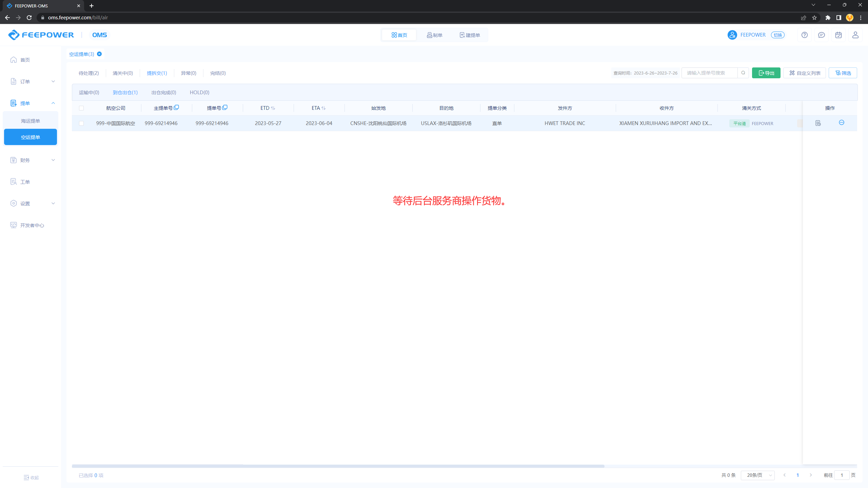Select the HOLD(0) sub-tab
868x488 pixels.
pos(199,93)
